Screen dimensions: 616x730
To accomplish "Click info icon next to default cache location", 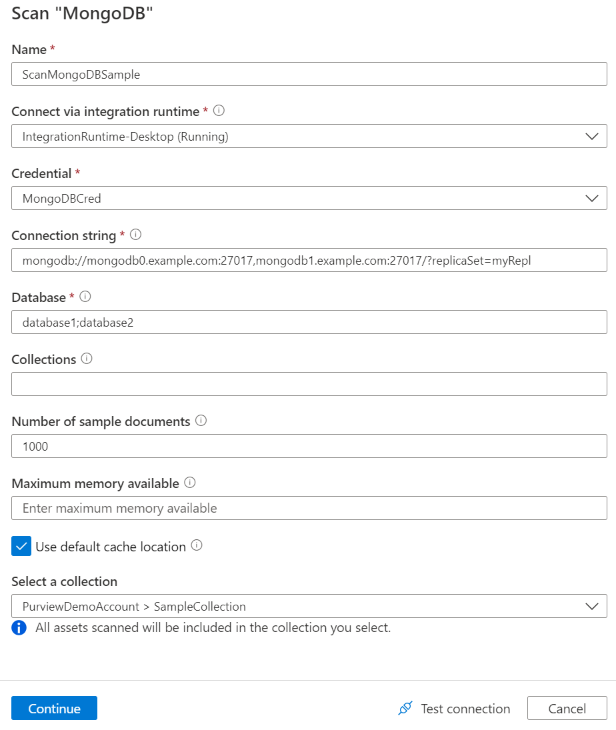I will click(197, 546).
